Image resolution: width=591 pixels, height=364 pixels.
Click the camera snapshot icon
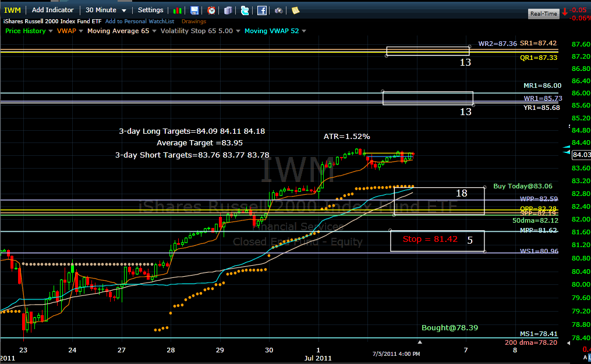coord(278,10)
